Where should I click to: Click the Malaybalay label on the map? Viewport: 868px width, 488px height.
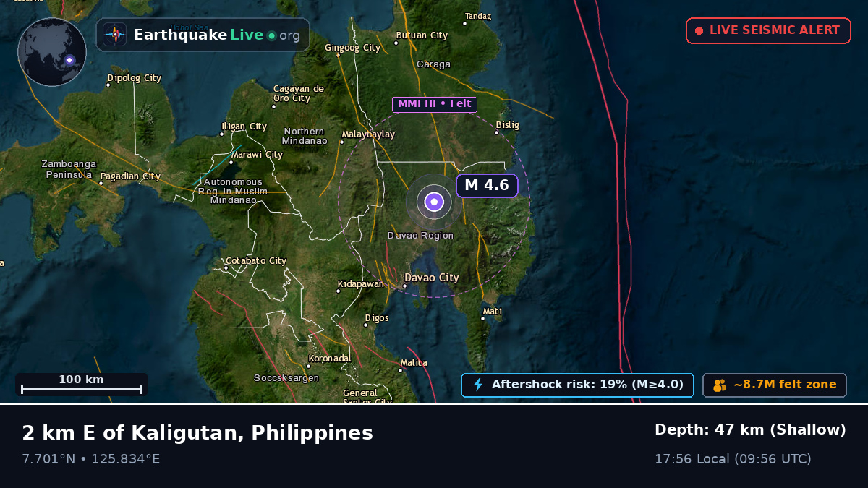(368, 134)
